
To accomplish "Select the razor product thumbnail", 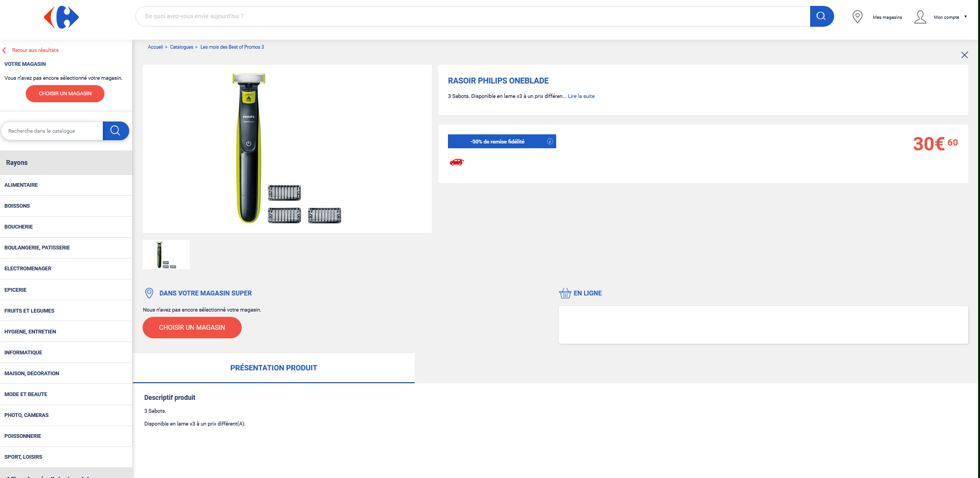I will (166, 254).
